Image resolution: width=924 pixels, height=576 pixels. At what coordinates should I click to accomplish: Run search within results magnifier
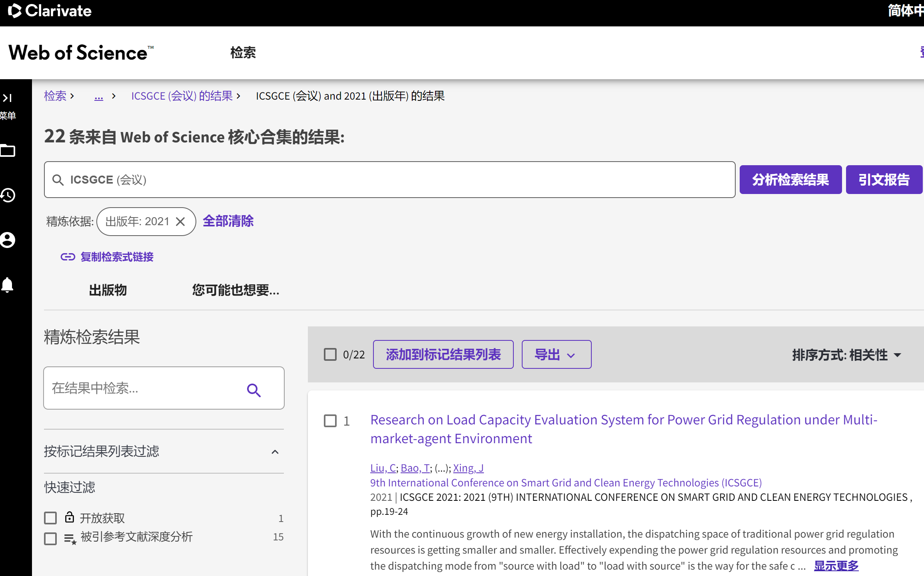tap(254, 390)
